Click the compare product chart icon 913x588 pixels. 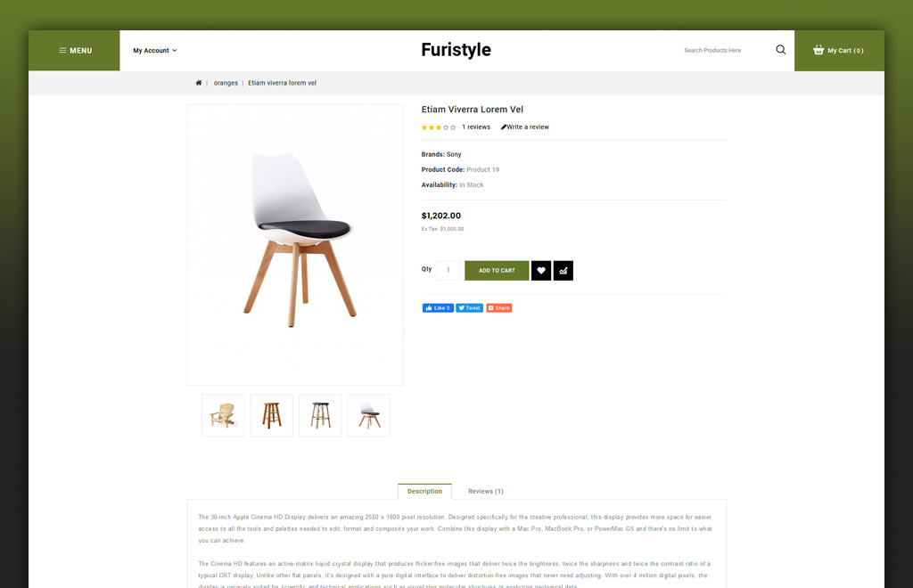pos(563,271)
